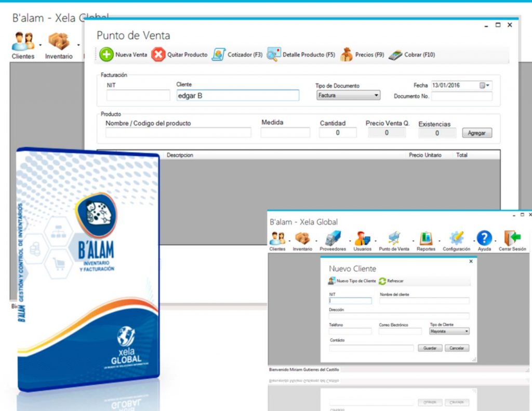Open Inventario boxes icon in back main window
This screenshot has height=411, width=532.
point(59,41)
